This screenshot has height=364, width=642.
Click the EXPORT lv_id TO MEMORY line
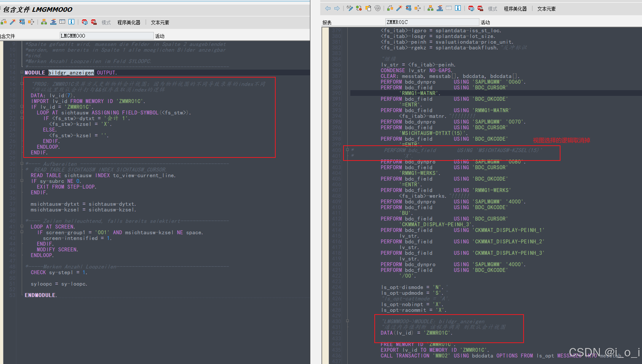pyautogui.click(x=435, y=350)
